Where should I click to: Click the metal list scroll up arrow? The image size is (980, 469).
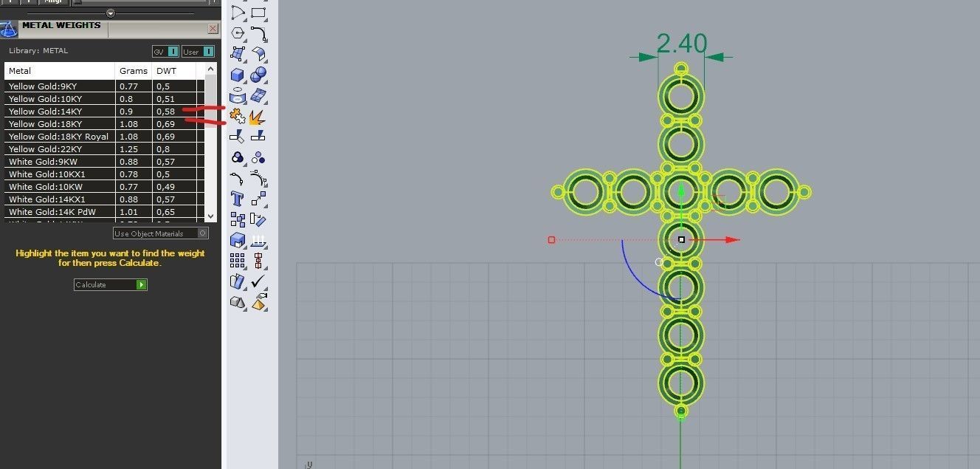[x=211, y=69]
